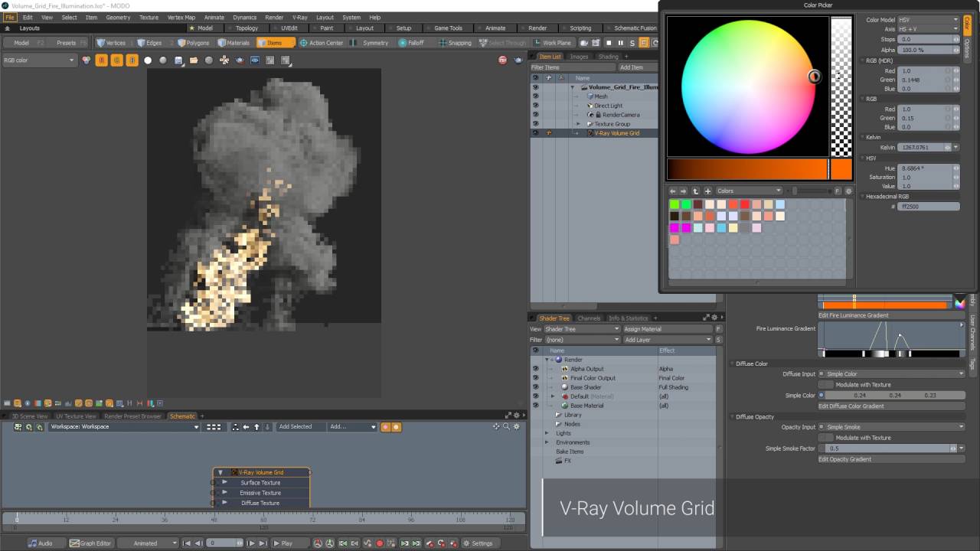Click Assign Material button
Viewport: 980px width, 551px height.
click(668, 329)
